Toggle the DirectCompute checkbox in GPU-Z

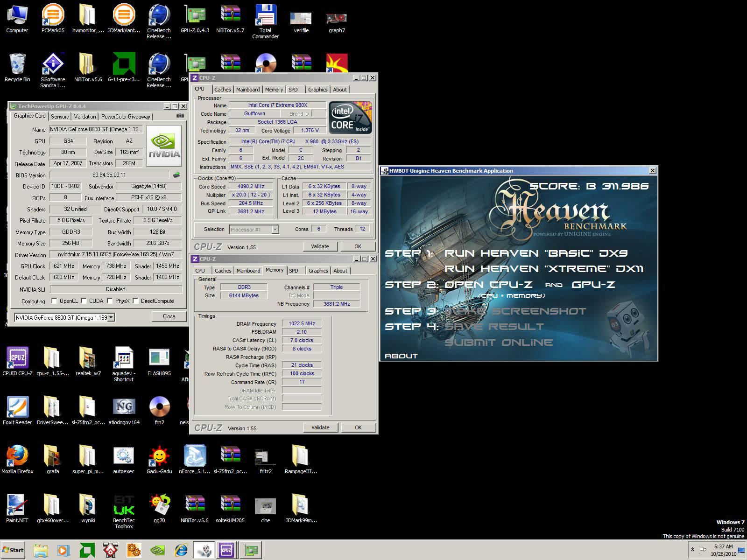(135, 301)
